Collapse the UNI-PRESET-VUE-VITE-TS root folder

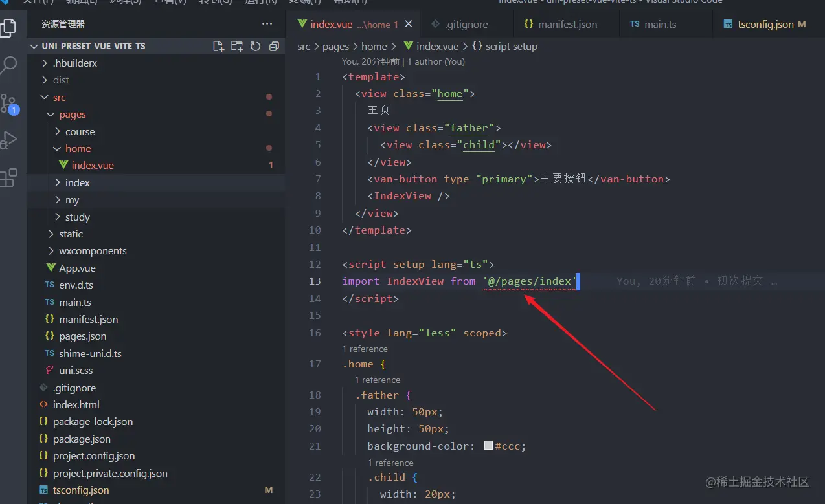[155, 47]
